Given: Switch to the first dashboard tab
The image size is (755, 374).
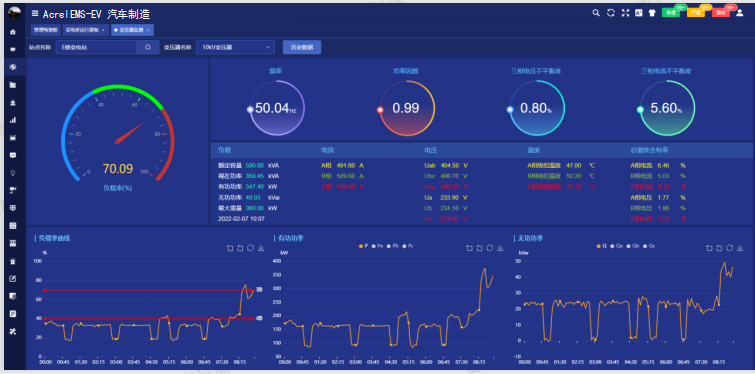Looking at the screenshot, I should [45, 30].
